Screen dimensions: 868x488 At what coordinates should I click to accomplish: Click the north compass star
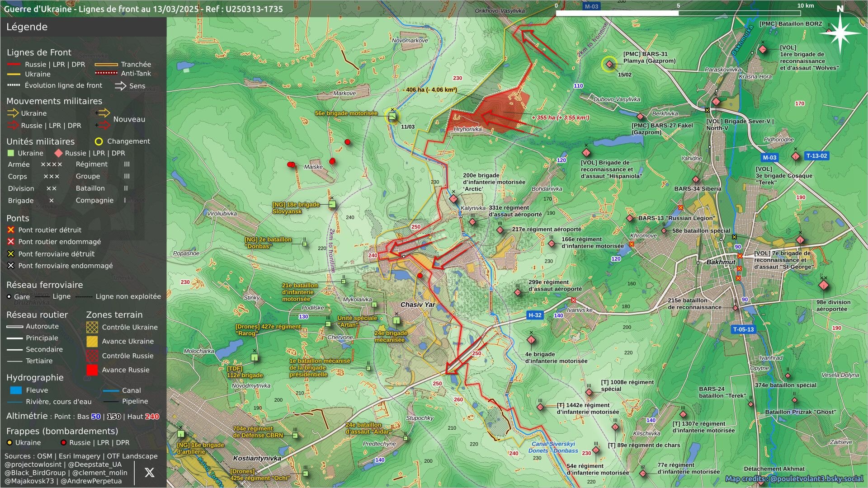[840, 33]
